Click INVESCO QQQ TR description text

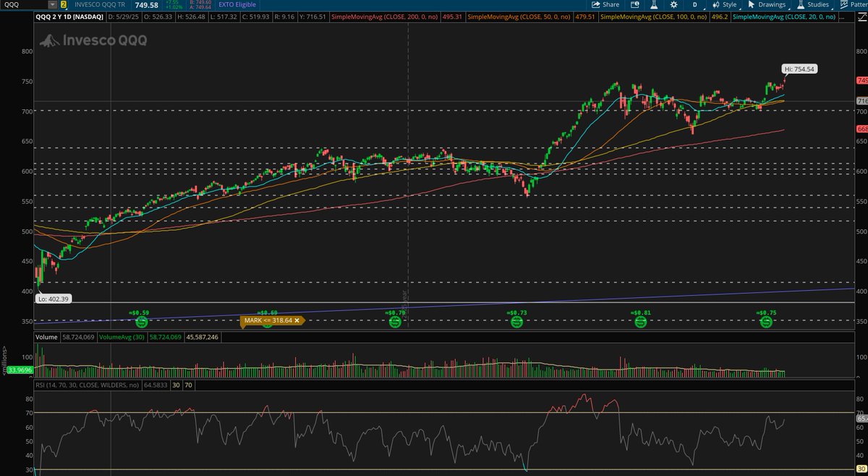(101, 4)
